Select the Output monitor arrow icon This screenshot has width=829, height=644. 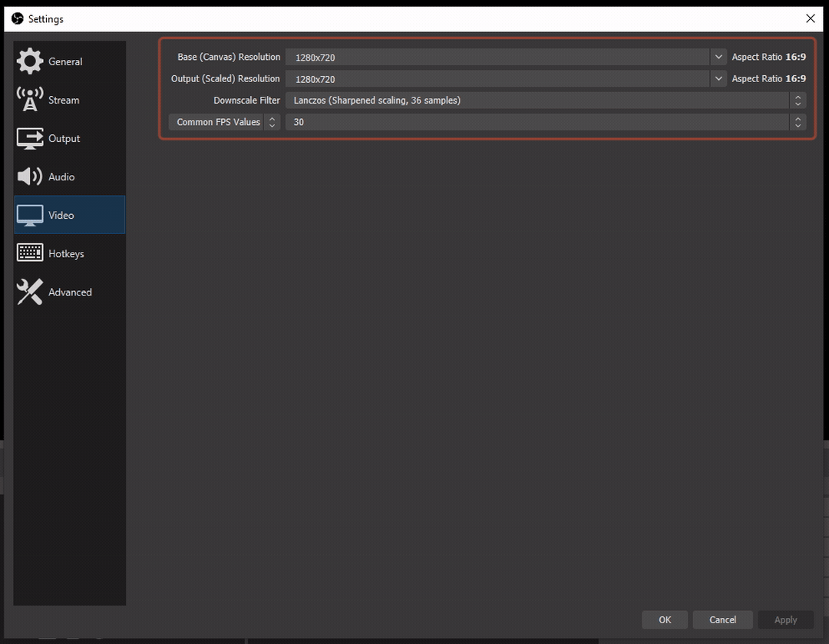(30, 138)
